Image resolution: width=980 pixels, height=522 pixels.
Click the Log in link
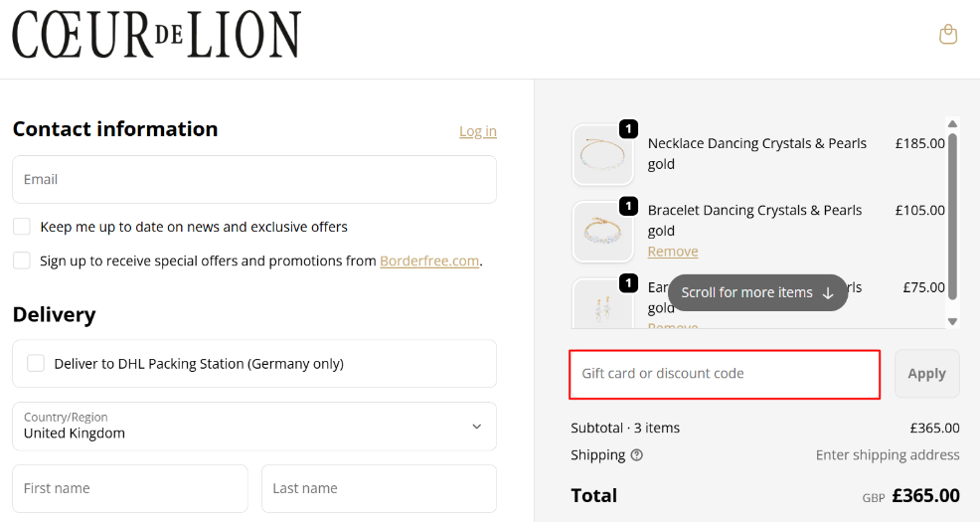[477, 131]
